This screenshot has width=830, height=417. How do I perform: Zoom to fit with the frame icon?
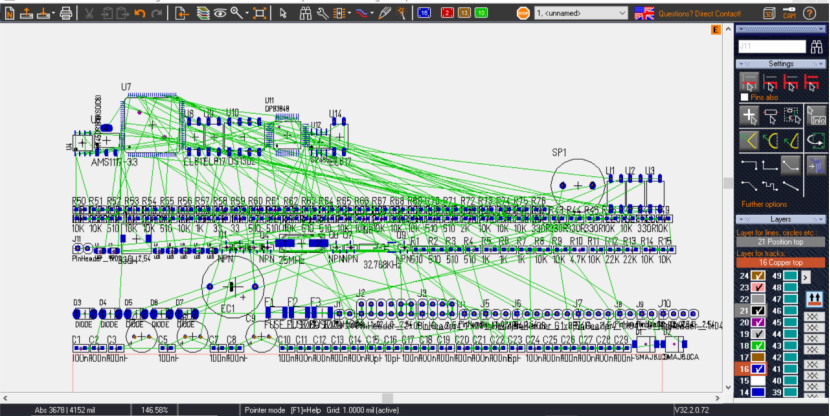(x=259, y=13)
